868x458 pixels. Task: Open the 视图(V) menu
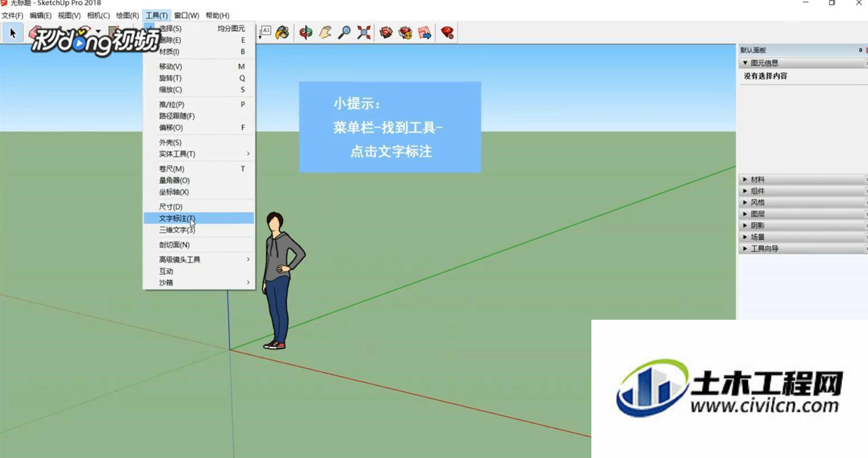point(69,16)
